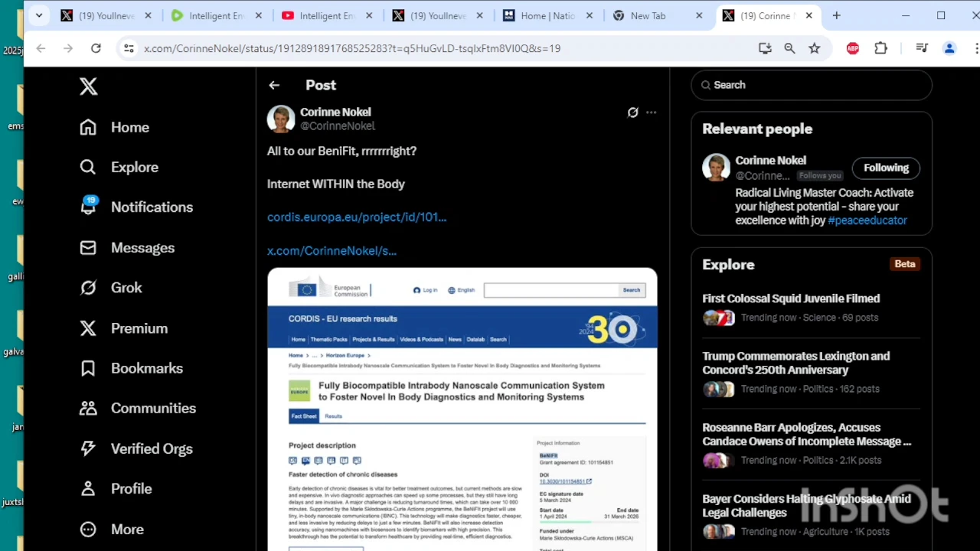
Task: Open the CORDIS screenshot image in the post
Action: [462, 409]
